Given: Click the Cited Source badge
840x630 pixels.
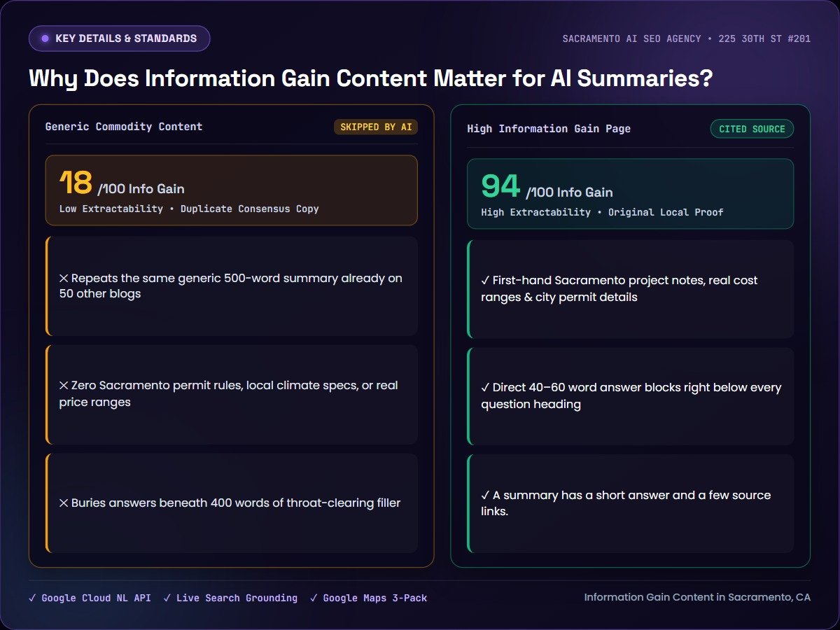Looking at the screenshot, I should [x=752, y=129].
